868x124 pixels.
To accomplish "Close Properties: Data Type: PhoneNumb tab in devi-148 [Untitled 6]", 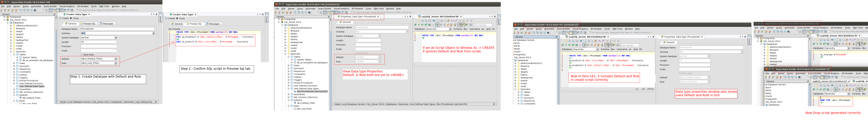I will 378,17.
